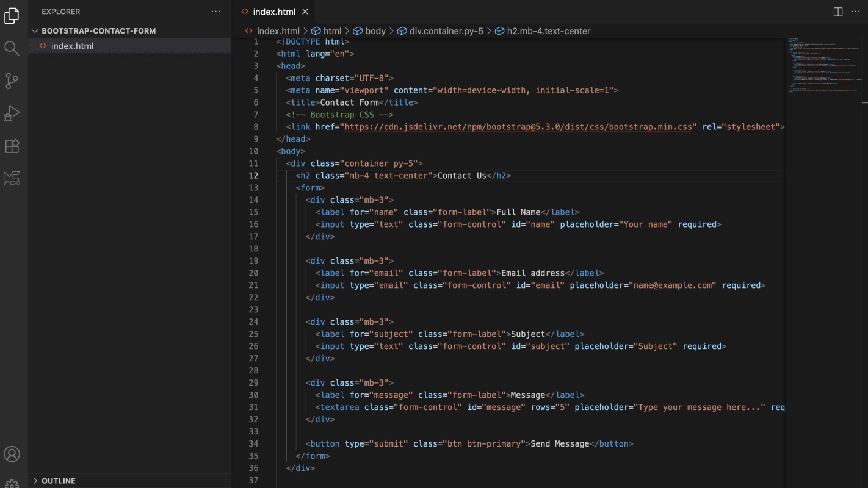Click the body breadcrumb item
Screen dimensions: 868x488
[x=375, y=31]
